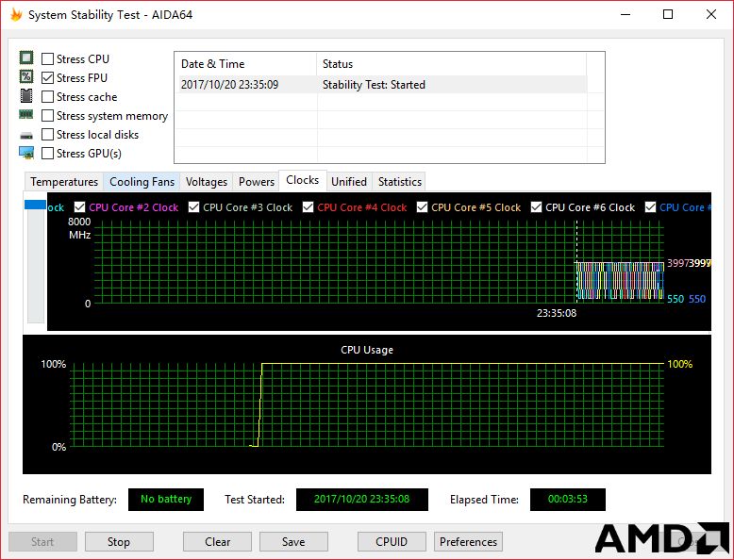Image resolution: width=734 pixels, height=560 pixels.
Task: Toggle the CPU Core #3 Clock checkbox
Action: (x=193, y=206)
